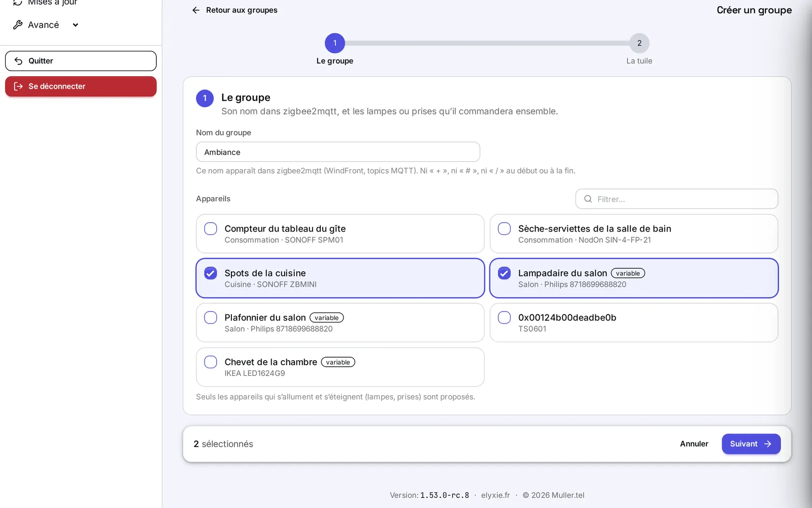Viewport: 812px width, 508px height.
Task: Click the Se déconnecter button
Action: (x=81, y=86)
